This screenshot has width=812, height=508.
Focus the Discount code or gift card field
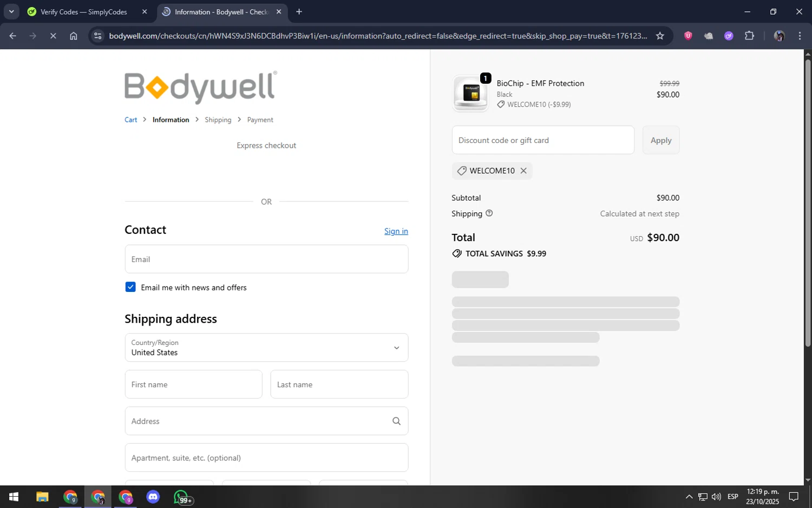coord(543,140)
